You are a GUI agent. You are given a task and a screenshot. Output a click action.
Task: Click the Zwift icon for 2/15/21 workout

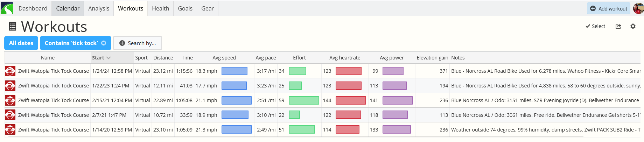[10, 100]
